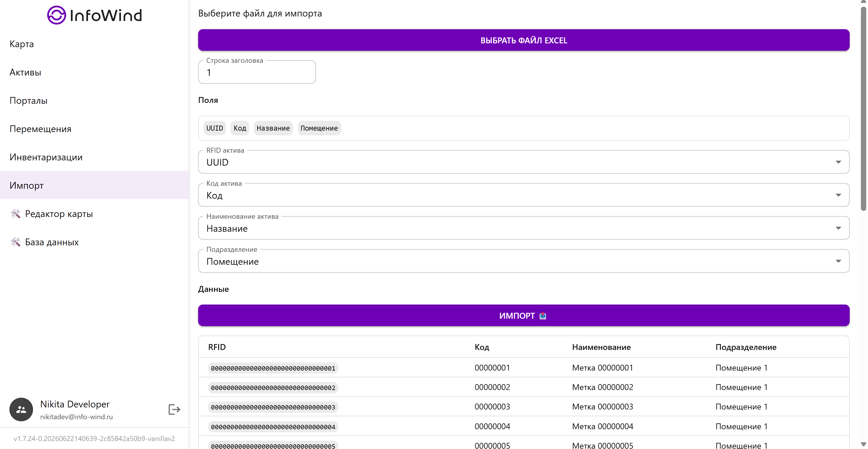The width and height of the screenshot is (868, 449).
Task: Click the InfoWind logo icon
Action: pyautogui.click(x=56, y=15)
